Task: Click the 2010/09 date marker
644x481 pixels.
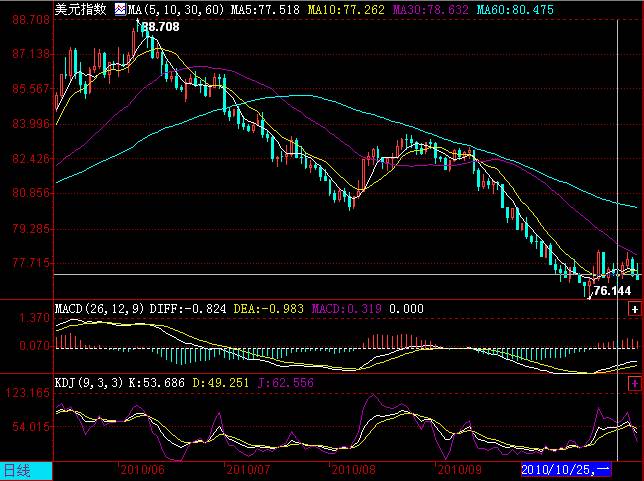Action: pyautogui.click(x=459, y=469)
